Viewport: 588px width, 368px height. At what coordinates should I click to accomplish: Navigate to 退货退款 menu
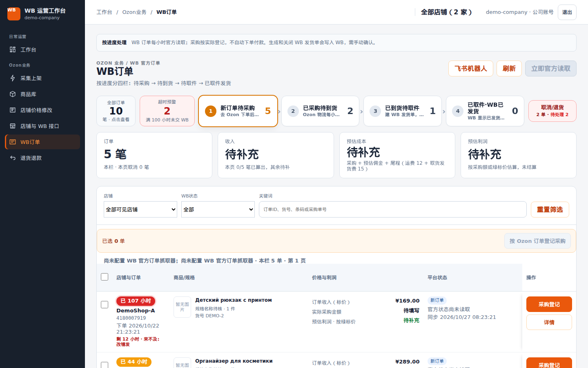coord(42,158)
